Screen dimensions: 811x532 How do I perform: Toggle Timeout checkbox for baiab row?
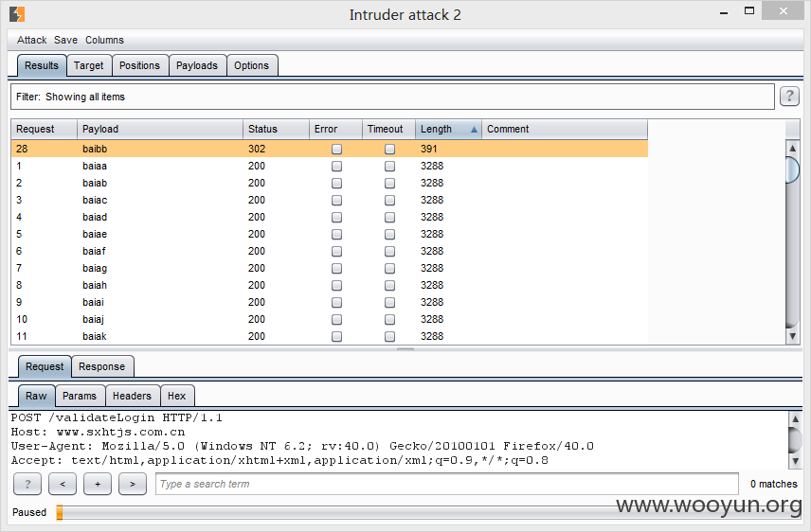click(390, 183)
